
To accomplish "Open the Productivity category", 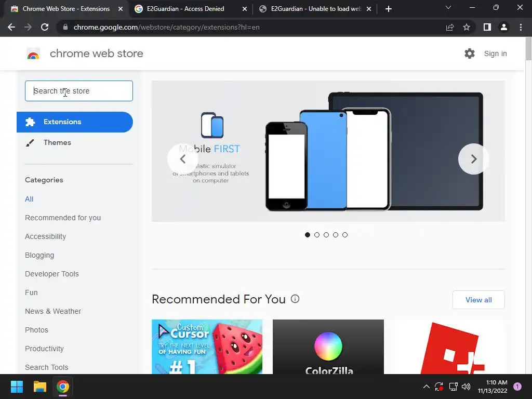I will (x=45, y=349).
